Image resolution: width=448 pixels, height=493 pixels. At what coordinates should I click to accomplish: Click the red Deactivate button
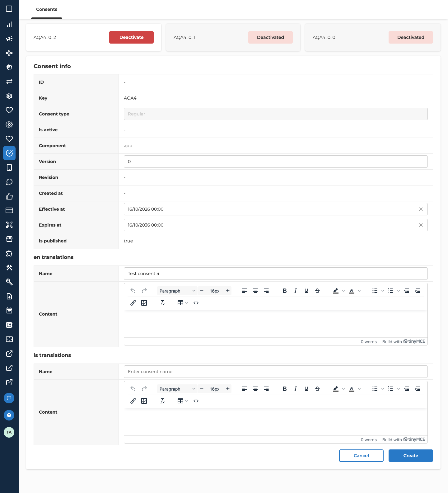click(131, 37)
